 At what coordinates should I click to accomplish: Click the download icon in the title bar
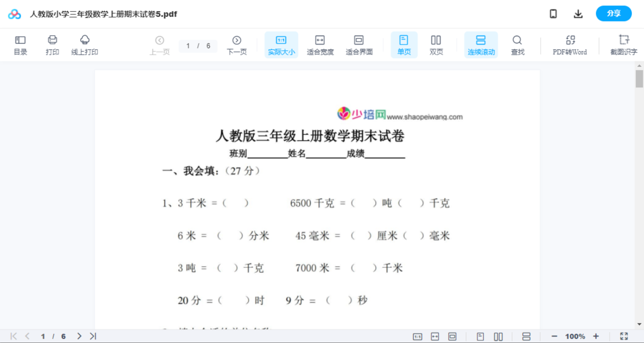click(578, 13)
